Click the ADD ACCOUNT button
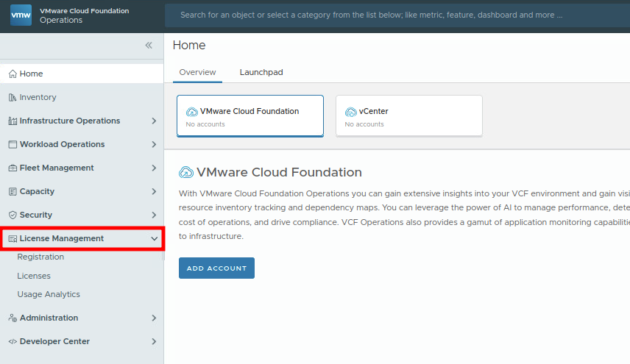 coord(216,268)
